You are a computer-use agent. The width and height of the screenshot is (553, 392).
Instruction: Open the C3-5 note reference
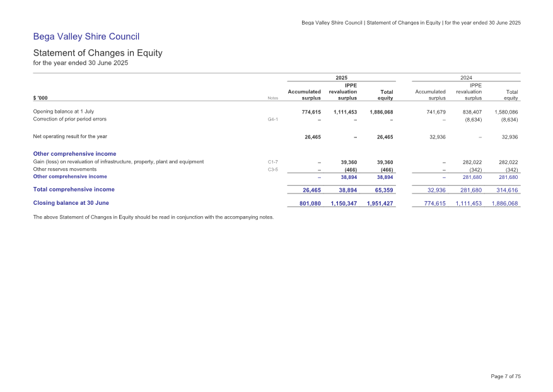[273, 170]
